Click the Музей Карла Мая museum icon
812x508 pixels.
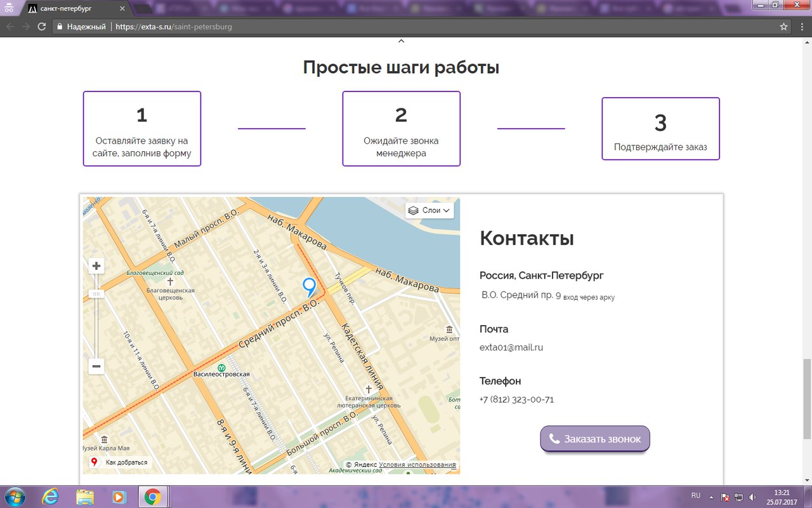(x=105, y=439)
